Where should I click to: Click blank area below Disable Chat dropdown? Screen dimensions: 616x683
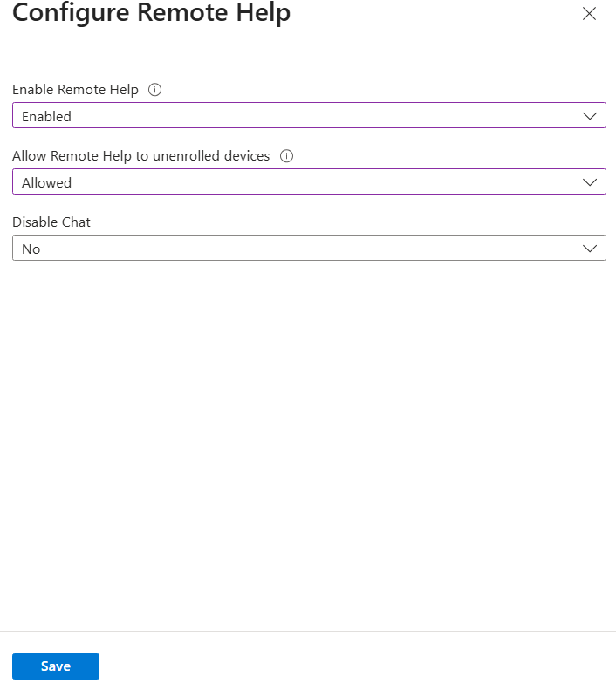click(x=308, y=435)
